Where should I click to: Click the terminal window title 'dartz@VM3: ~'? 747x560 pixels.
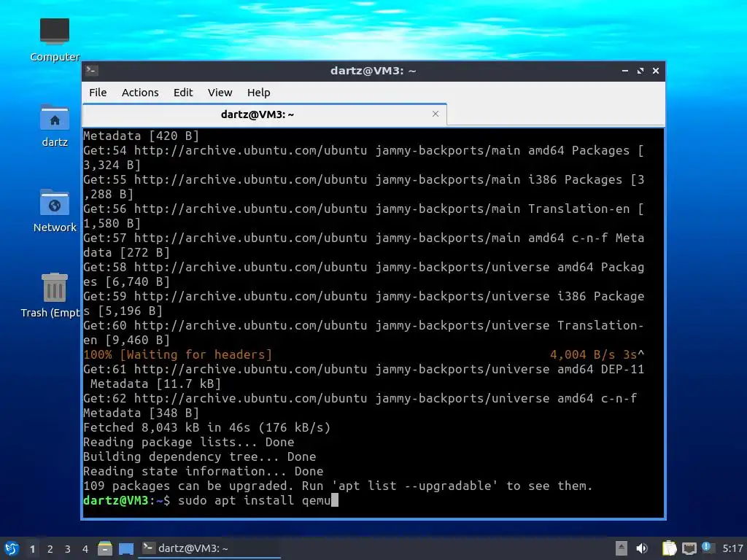pos(373,71)
